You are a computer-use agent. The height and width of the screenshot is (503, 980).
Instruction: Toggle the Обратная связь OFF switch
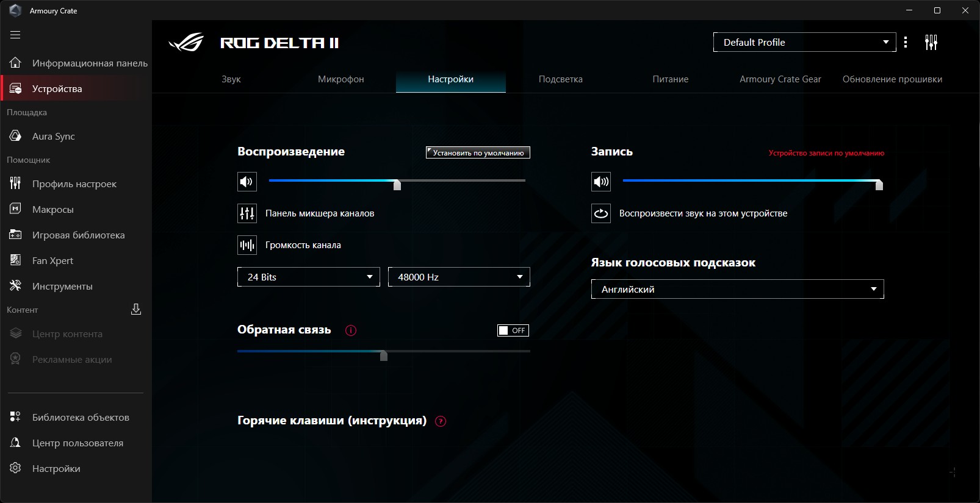pos(513,330)
